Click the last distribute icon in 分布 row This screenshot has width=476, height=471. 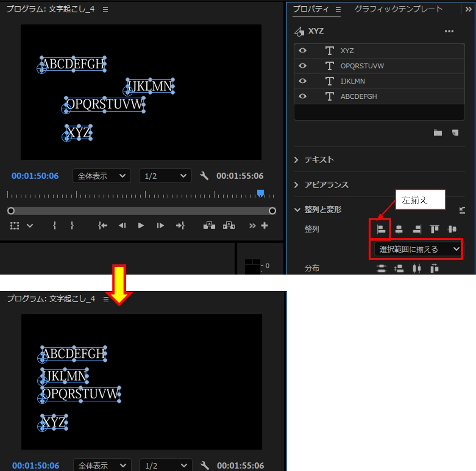click(x=434, y=268)
